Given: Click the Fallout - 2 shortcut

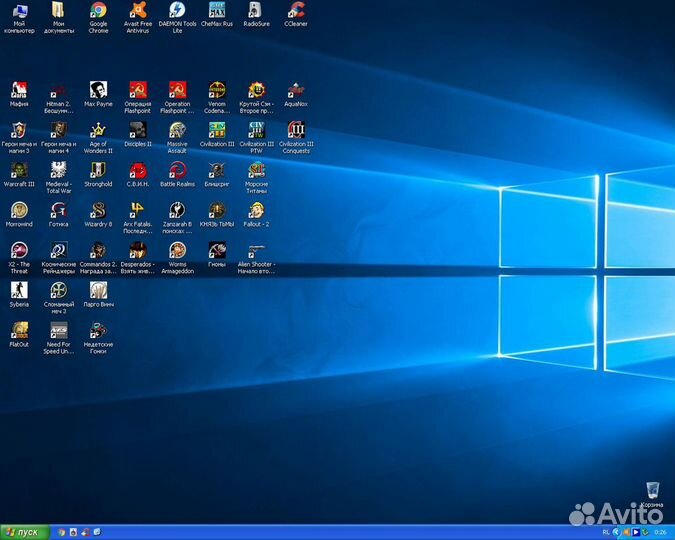Looking at the screenshot, I should click(257, 215).
